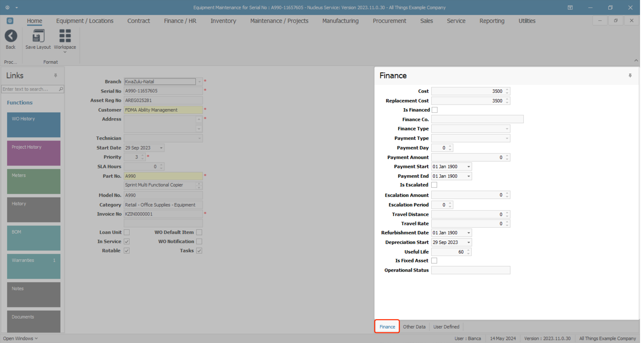Click the SLA Hours spinner arrows
Viewport: 644px width, 343px height.
coord(161,167)
